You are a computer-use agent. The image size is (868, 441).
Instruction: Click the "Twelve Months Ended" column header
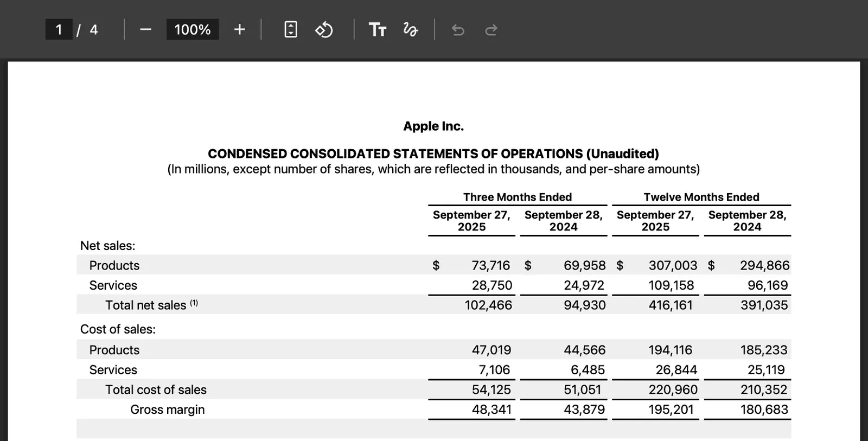click(x=701, y=197)
